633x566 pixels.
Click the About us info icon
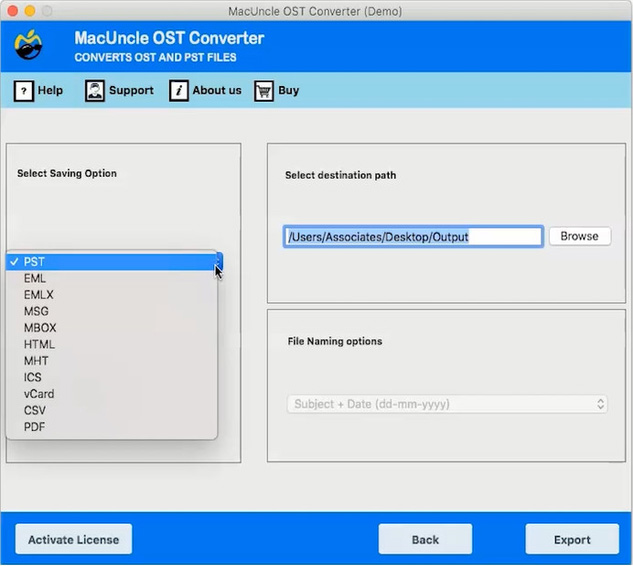[179, 90]
